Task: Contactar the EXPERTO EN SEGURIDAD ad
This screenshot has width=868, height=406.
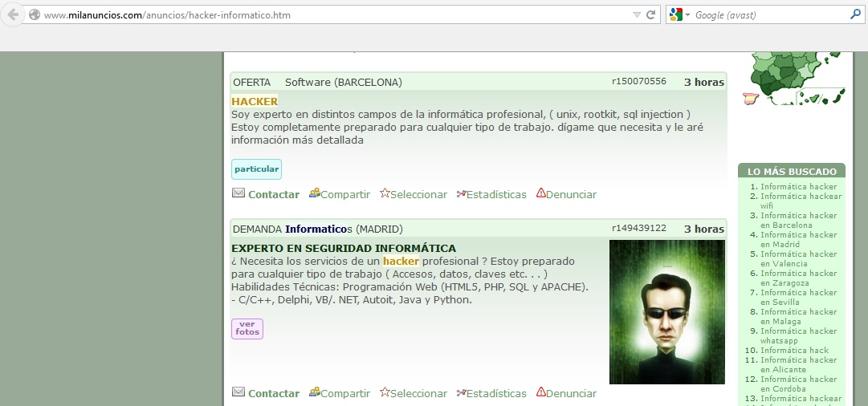Action: coord(274,394)
